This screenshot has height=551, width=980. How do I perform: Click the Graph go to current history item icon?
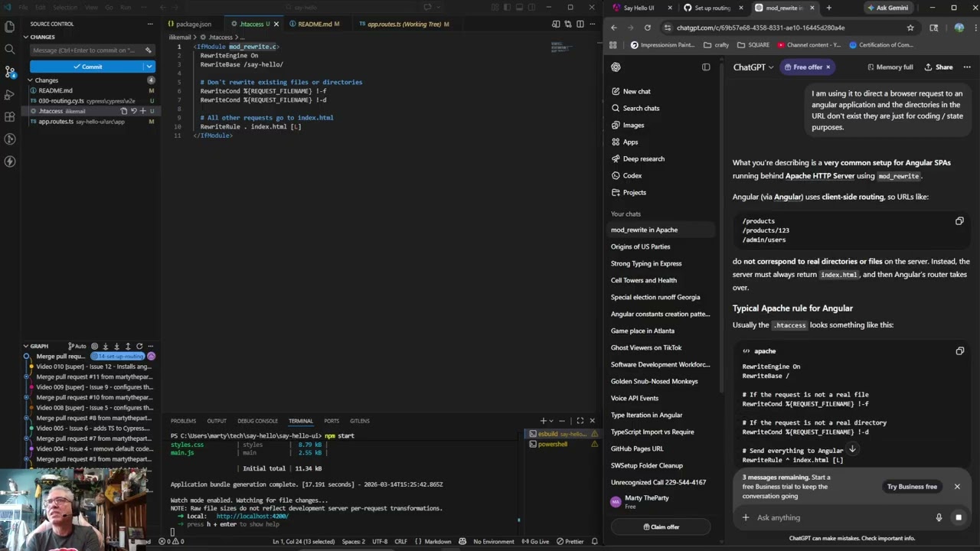pos(95,346)
